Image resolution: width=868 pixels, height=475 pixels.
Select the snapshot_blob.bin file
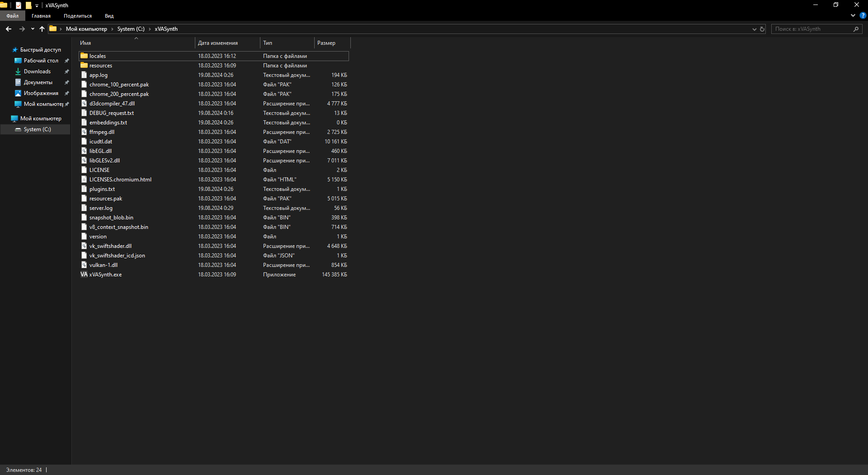214,218
